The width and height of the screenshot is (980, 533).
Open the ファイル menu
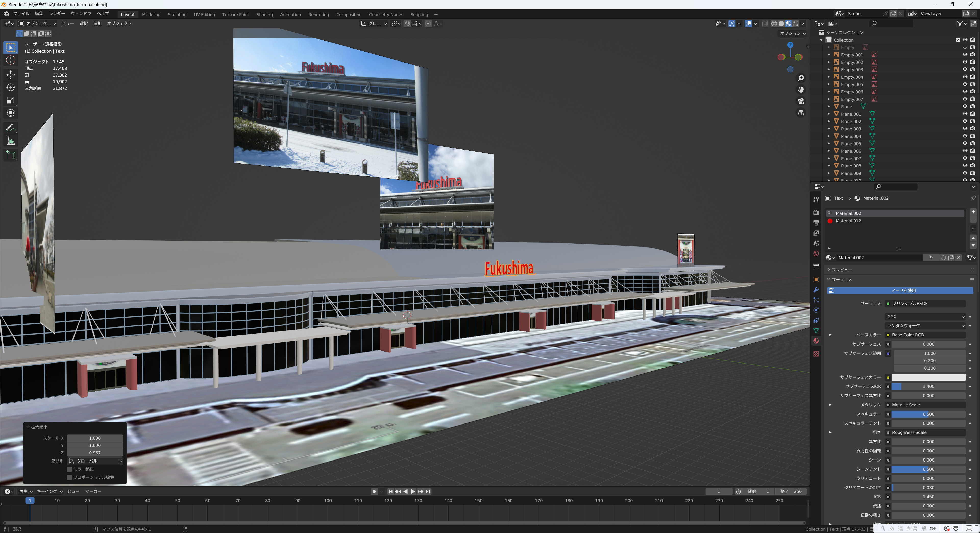[21, 14]
